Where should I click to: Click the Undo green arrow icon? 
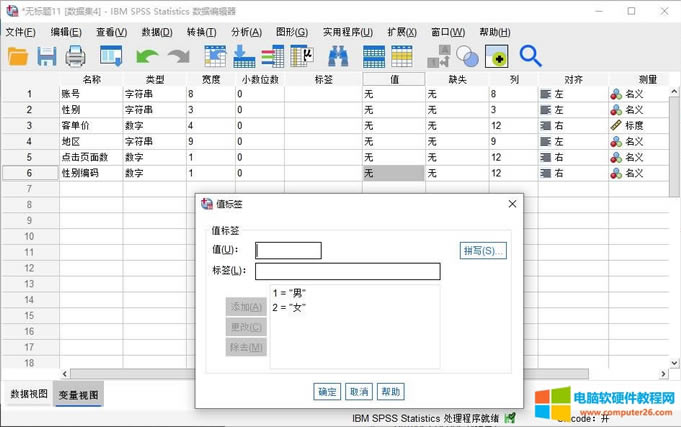click(x=147, y=57)
